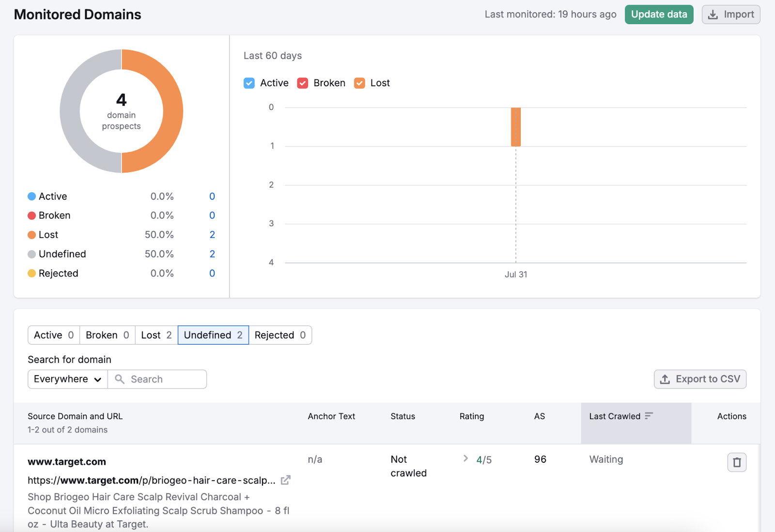Toggle the Broken chart checkbox

click(303, 83)
